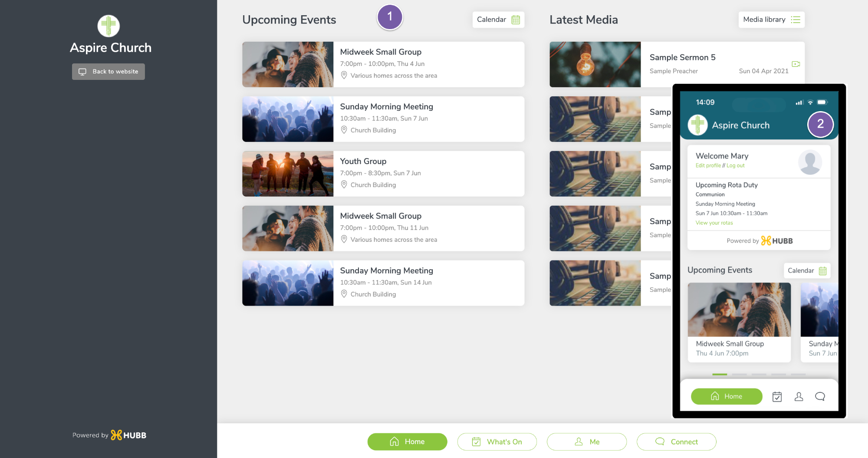
Task: Open the Connect tab
Action: coord(676,442)
